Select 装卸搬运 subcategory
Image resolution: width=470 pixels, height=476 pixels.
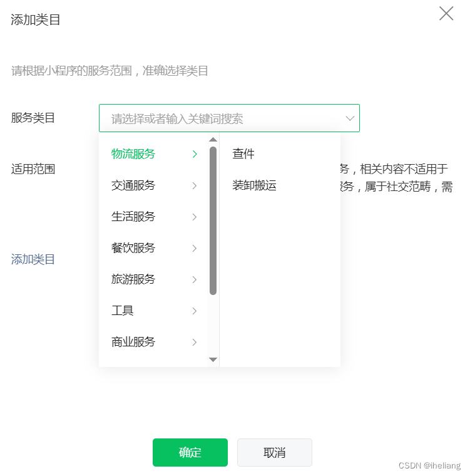coord(254,185)
